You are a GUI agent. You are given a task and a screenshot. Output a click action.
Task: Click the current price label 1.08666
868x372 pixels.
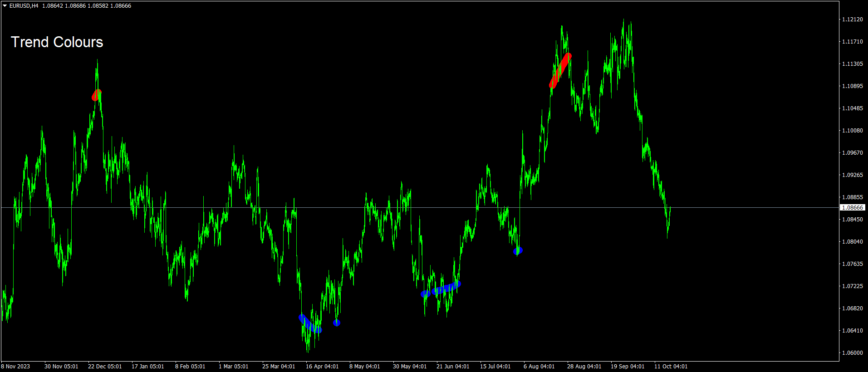852,208
